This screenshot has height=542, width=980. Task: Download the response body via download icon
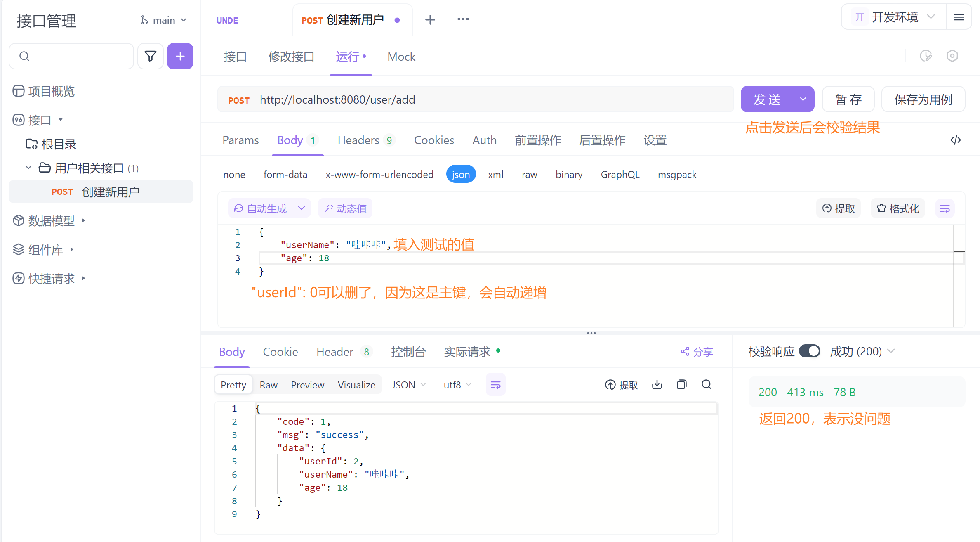657,385
